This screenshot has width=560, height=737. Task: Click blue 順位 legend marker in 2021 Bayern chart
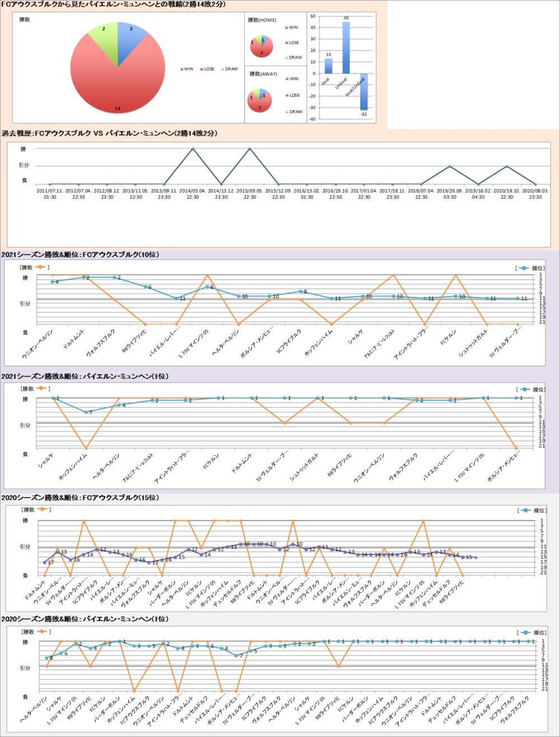coord(524,389)
